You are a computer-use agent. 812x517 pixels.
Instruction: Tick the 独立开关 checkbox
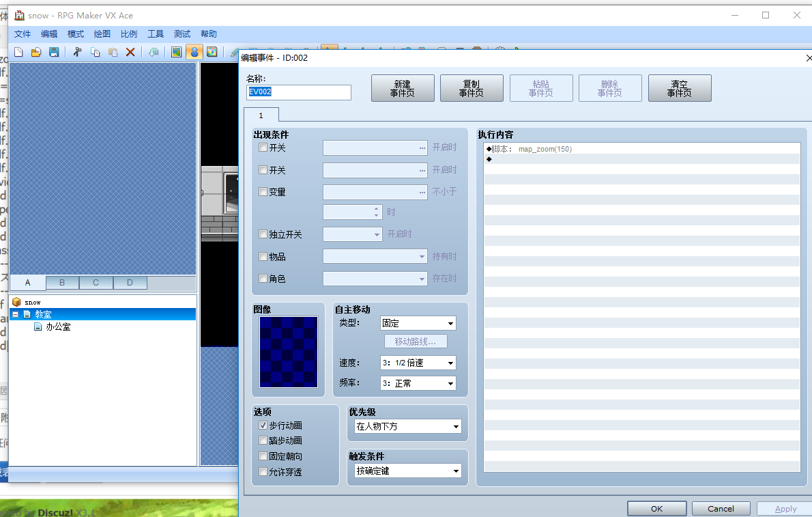pyautogui.click(x=263, y=234)
